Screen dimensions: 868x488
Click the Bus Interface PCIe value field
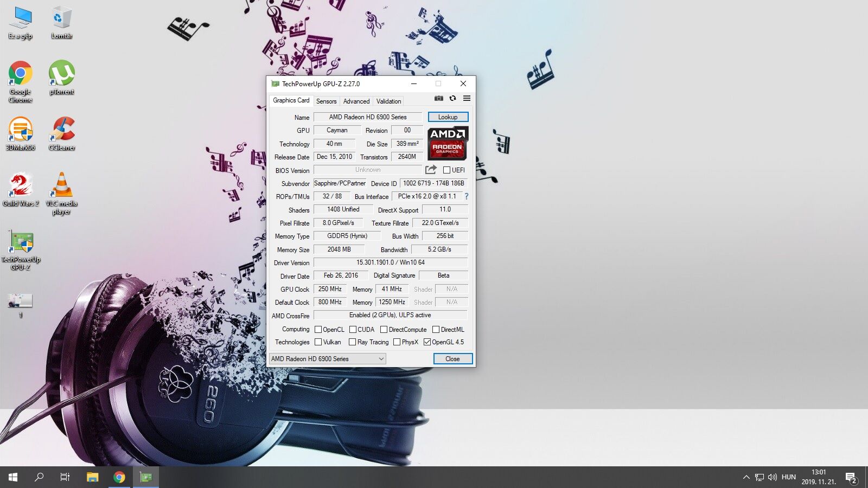click(427, 196)
